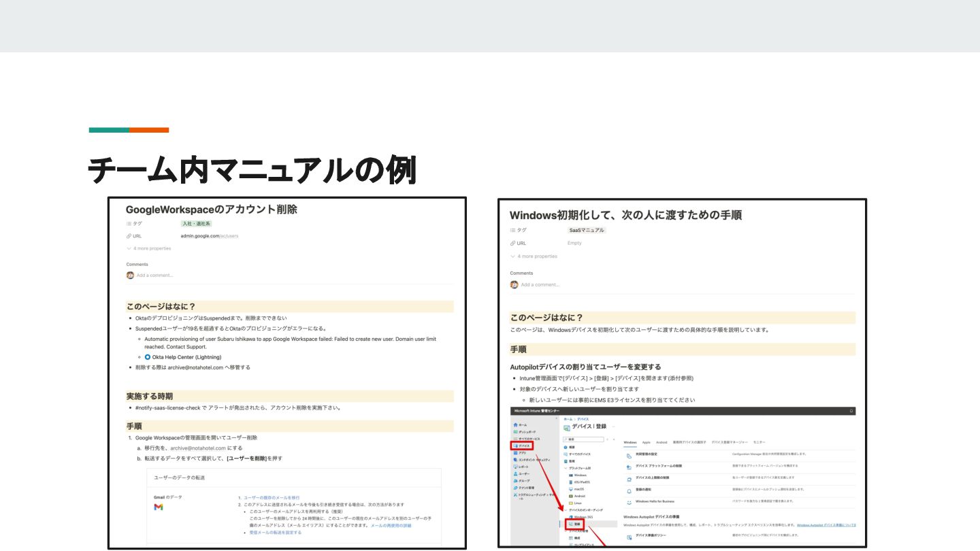
Task: Click the 検索 box in Intune device panel
Action: [x=583, y=439]
